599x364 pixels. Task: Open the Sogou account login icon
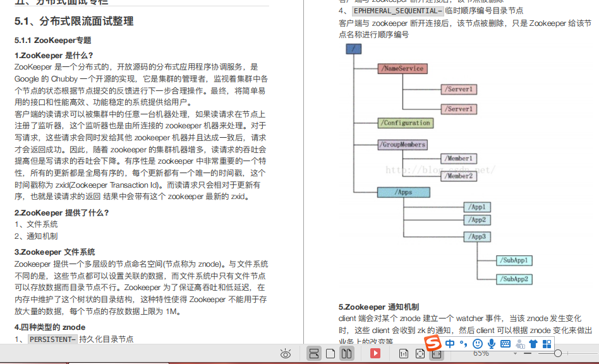pos(519,344)
